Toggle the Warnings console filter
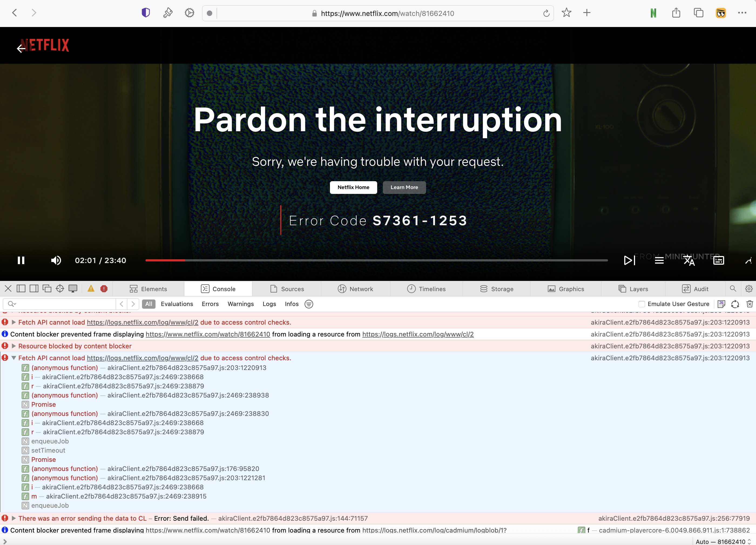The height and width of the screenshot is (545, 756). coord(240,304)
